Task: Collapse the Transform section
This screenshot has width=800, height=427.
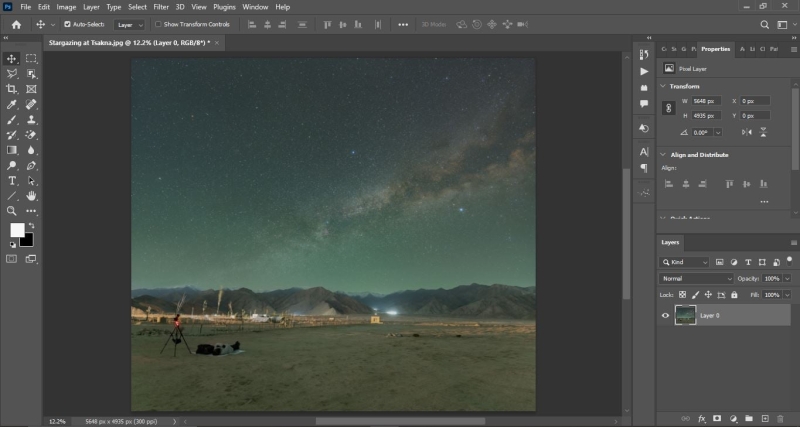Action: tap(663, 86)
